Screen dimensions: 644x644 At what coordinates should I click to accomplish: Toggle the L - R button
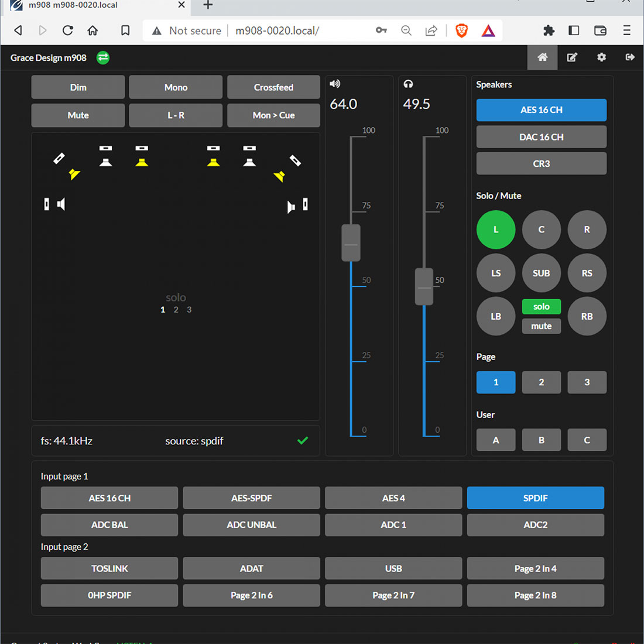pos(176,115)
